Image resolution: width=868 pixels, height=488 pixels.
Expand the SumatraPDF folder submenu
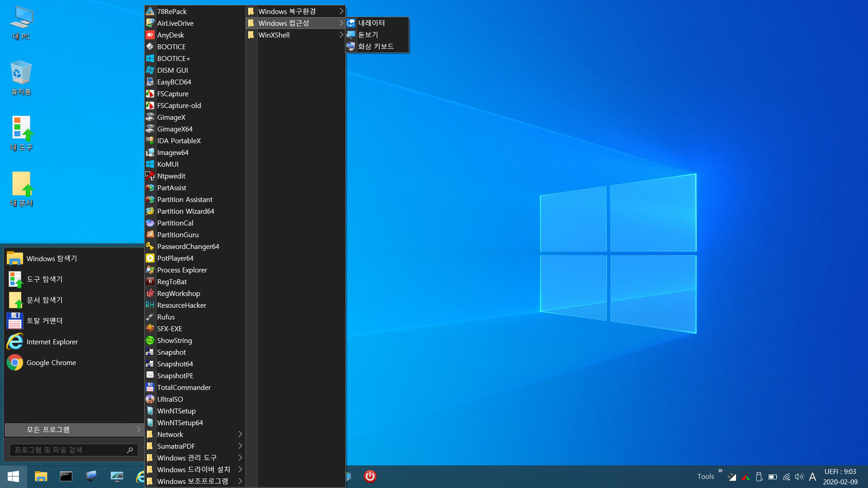click(x=195, y=446)
